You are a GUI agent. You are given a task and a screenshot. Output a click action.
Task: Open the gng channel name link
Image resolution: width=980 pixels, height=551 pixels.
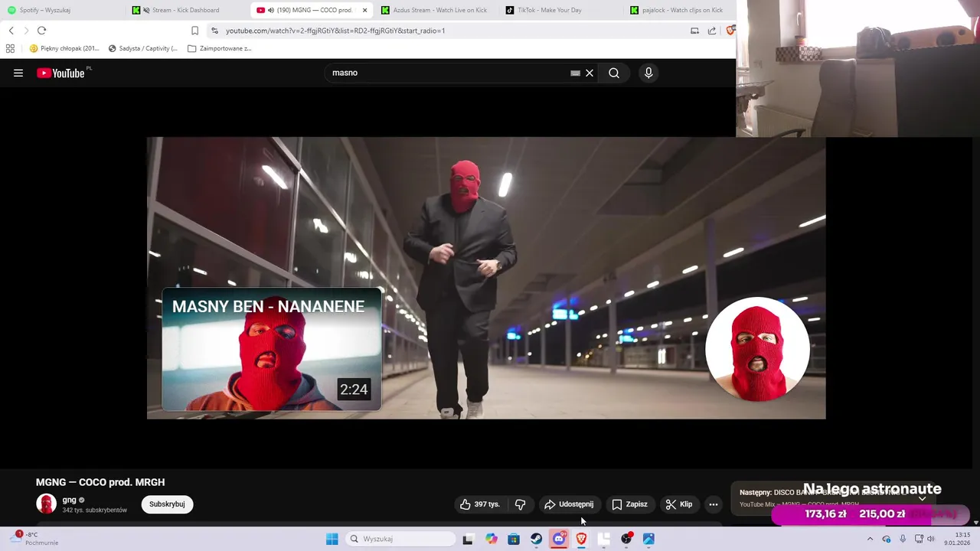point(69,500)
